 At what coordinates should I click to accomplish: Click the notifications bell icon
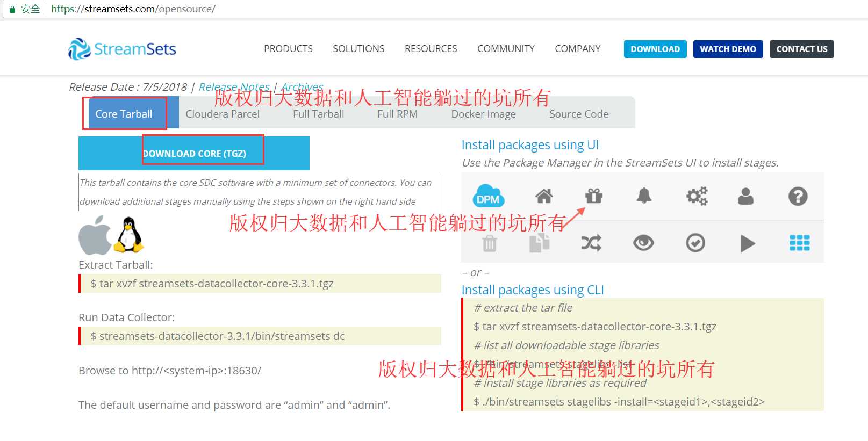tap(644, 196)
